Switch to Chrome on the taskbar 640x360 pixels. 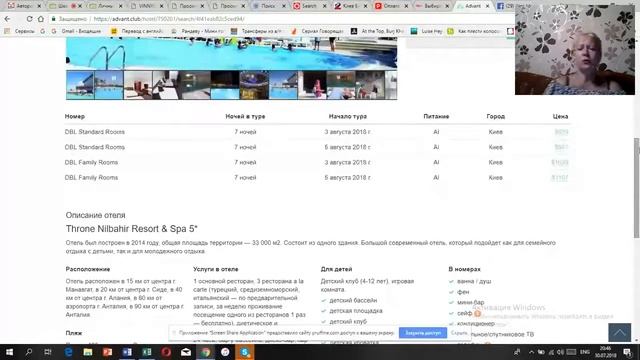pos(205,352)
